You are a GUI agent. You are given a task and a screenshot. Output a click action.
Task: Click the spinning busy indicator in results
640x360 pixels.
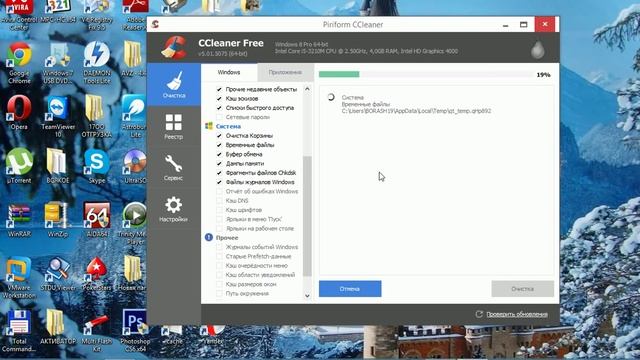[x=331, y=97]
